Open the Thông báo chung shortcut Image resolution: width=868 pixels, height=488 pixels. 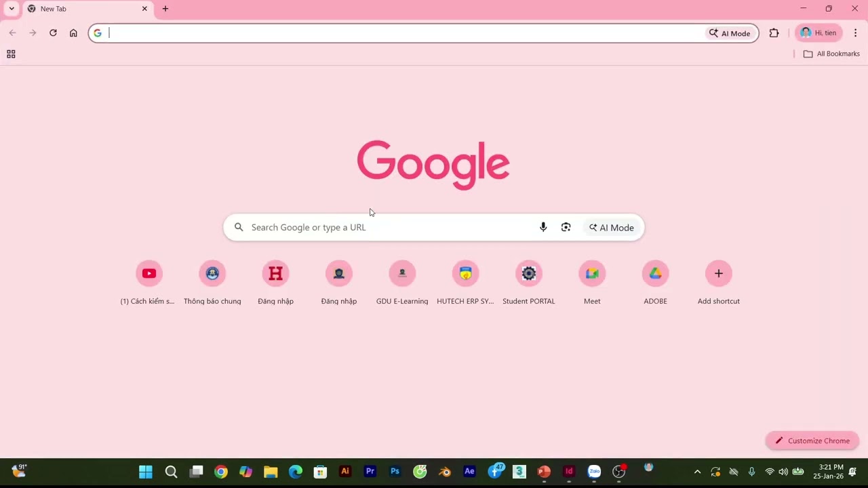pyautogui.click(x=212, y=283)
